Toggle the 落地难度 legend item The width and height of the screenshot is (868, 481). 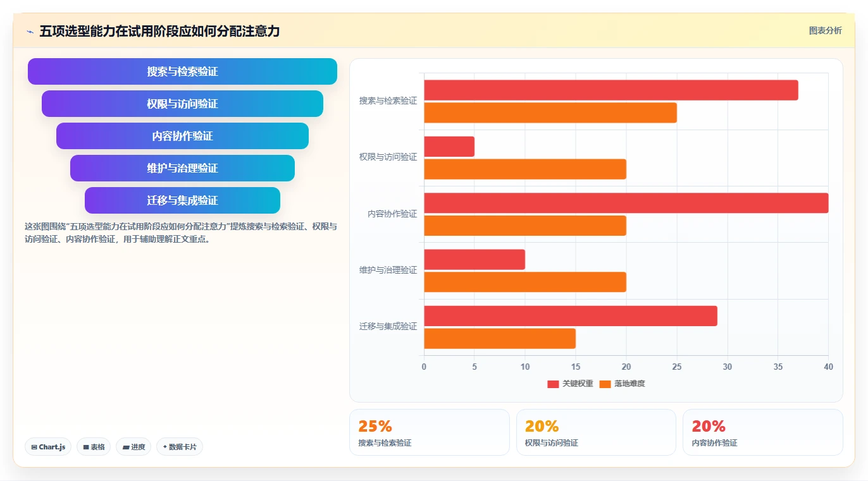622,384
